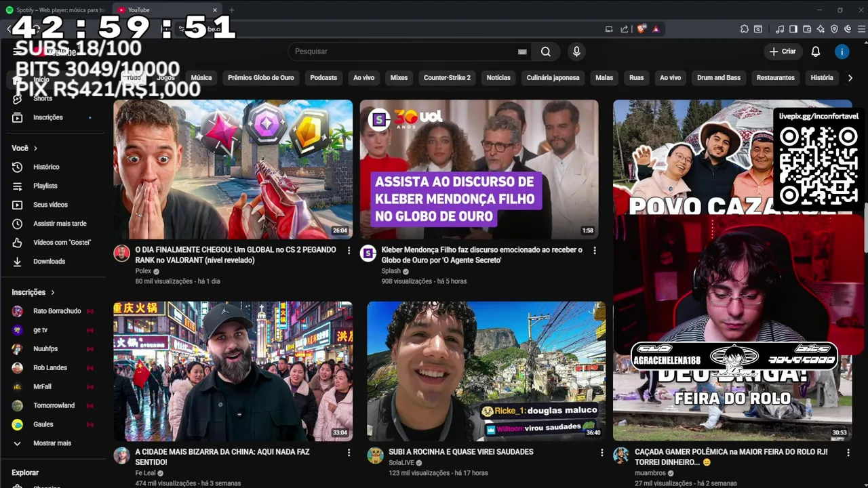This screenshot has width=868, height=488.
Task: Select the Restaurantes category chip
Action: click(x=775, y=78)
